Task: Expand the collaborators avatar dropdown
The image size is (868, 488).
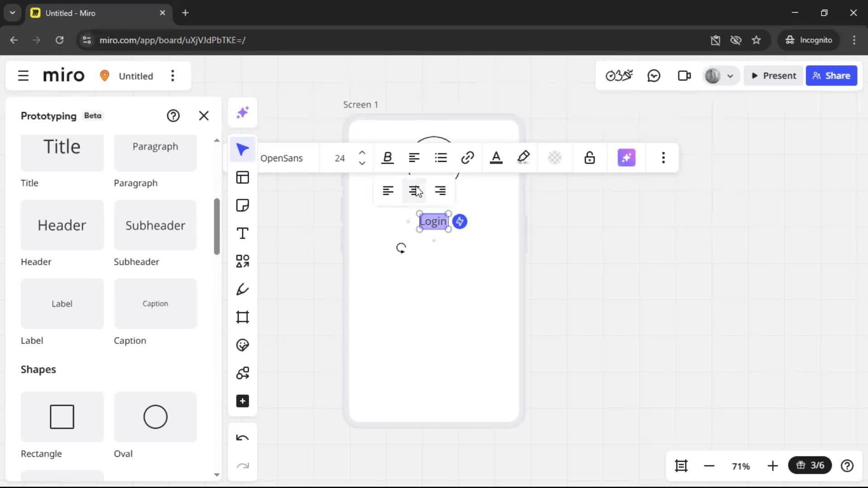Action: [x=730, y=76]
